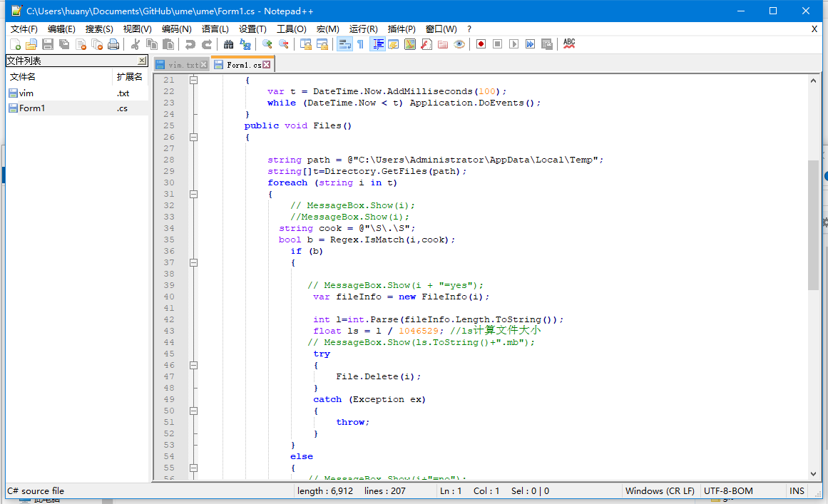Start macro recording with red dot icon
Image resolution: width=828 pixels, height=504 pixels.
coord(481,44)
